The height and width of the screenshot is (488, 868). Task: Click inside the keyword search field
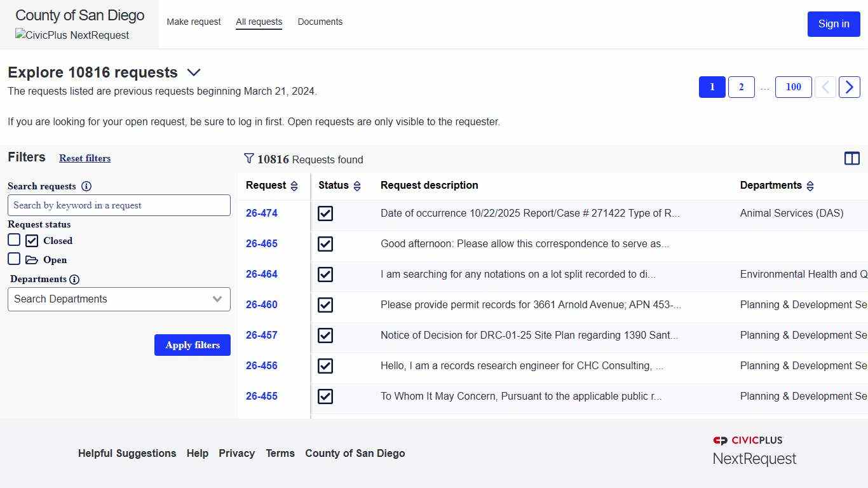(118, 205)
